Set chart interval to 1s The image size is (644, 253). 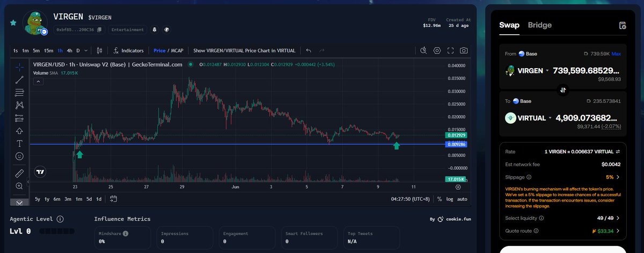[16, 50]
